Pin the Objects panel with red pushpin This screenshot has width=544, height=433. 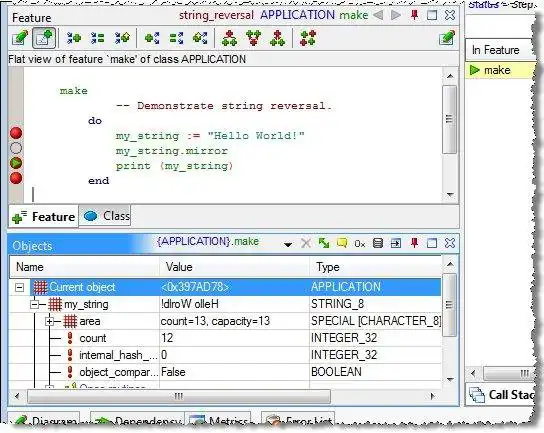pos(414,243)
